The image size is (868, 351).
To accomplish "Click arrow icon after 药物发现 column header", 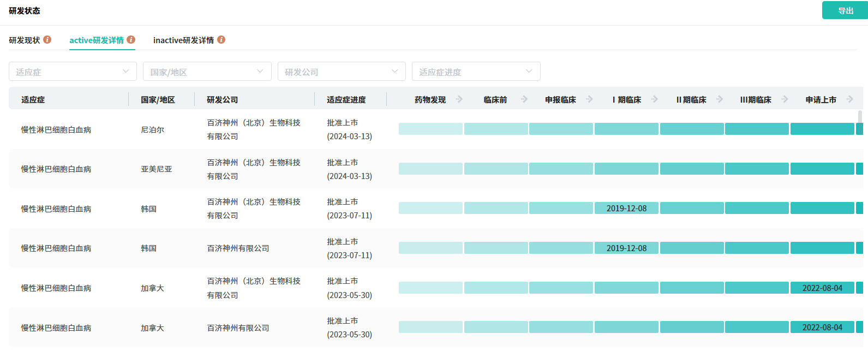I will coord(459,99).
